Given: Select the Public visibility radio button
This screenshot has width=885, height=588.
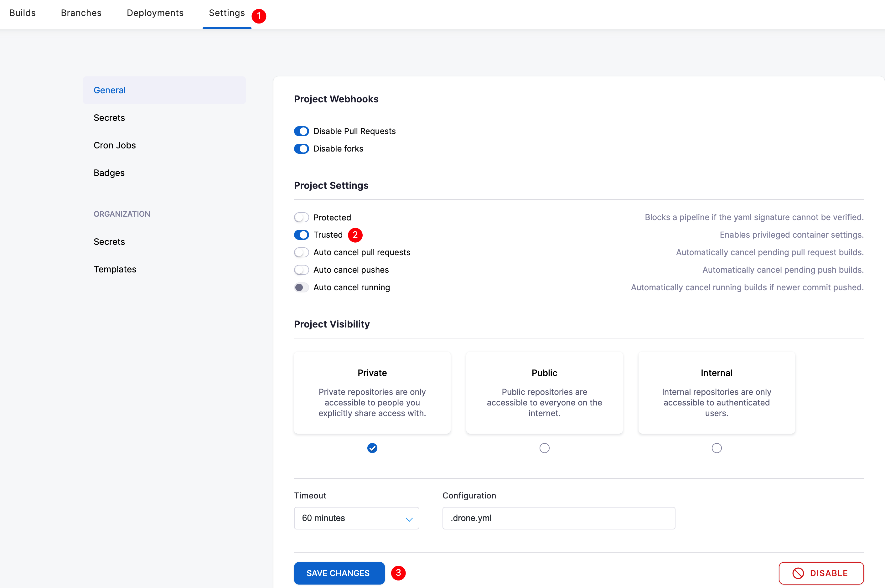Looking at the screenshot, I should pos(544,448).
